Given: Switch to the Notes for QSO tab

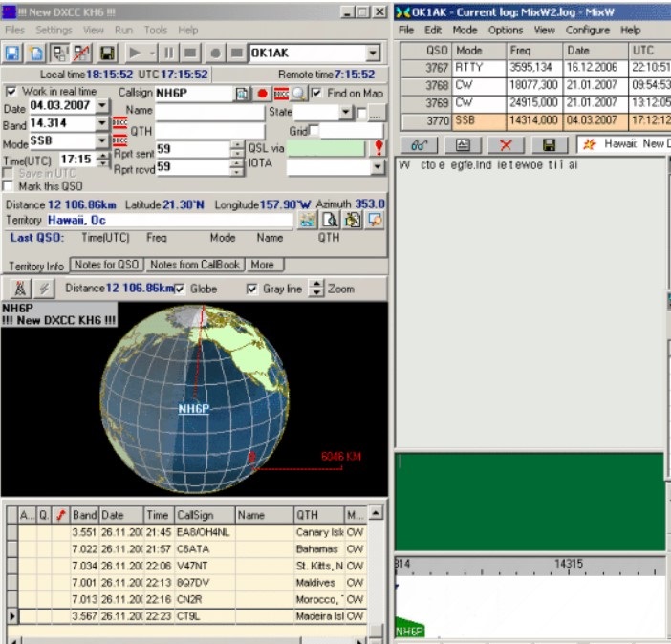Looking at the screenshot, I should click(x=107, y=265).
